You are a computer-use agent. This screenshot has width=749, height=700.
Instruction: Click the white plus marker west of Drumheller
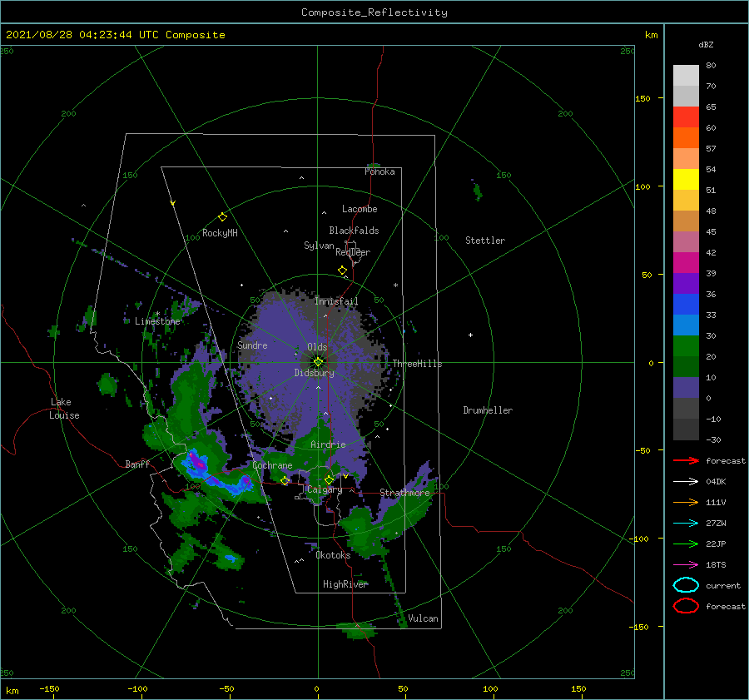click(x=470, y=335)
